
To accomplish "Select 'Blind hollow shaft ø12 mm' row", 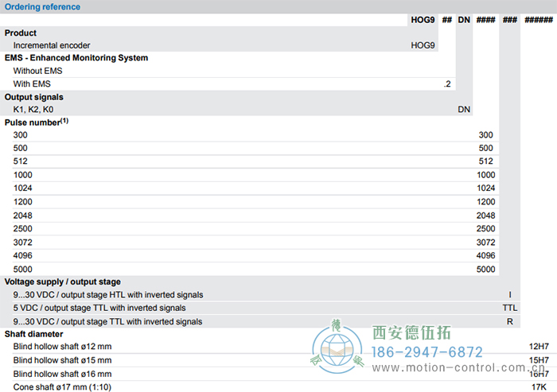I will [x=62, y=347].
